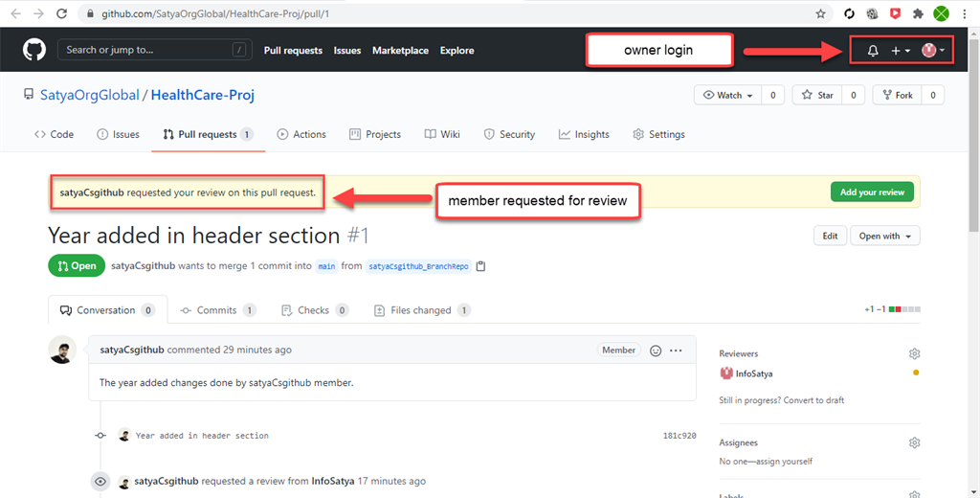Open satyaCsgithub avatar beside comment
Image resolution: width=980 pixels, height=498 pixels.
62,350
